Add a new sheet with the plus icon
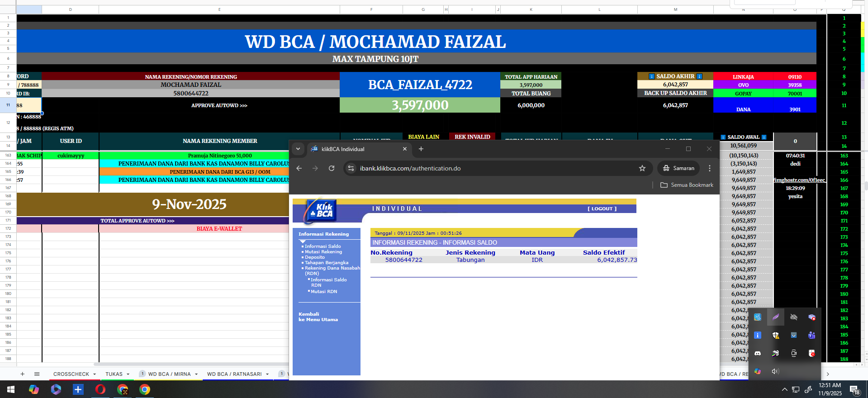The image size is (868, 398). pyautogui.click(x=23, y=374)
